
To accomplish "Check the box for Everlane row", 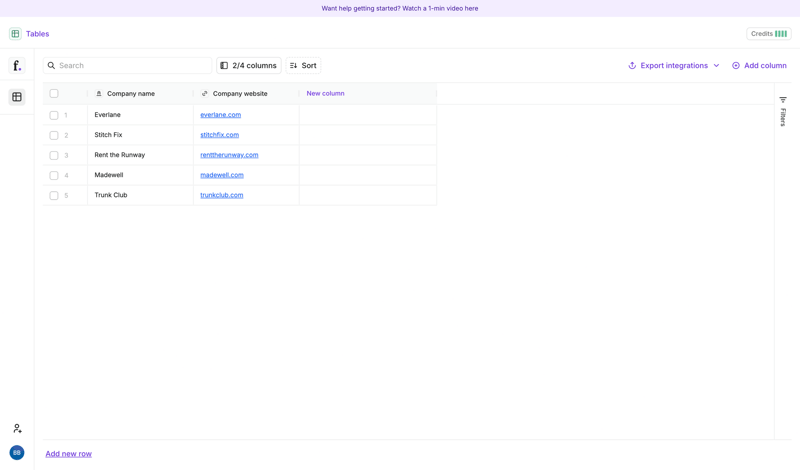I will [54, 115].
